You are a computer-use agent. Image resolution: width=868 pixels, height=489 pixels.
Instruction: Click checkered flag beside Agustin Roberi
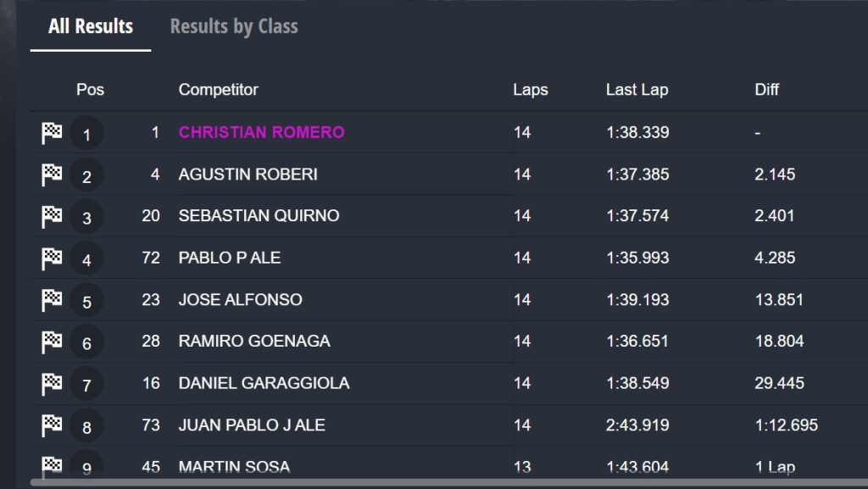tap(52, 175)
